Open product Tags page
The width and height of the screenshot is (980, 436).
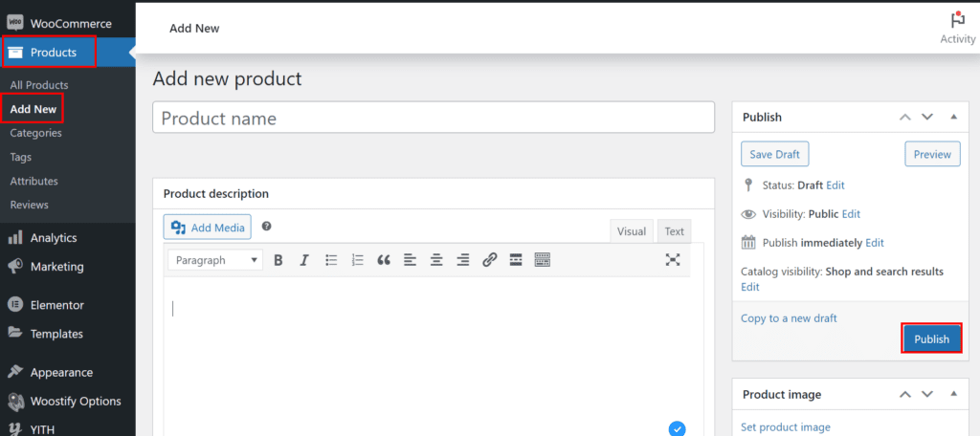[21, 157]
